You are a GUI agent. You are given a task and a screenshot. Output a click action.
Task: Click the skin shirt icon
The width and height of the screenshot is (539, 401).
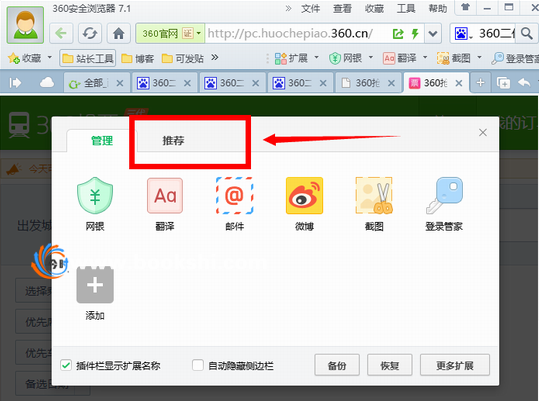tap(465, 7)
